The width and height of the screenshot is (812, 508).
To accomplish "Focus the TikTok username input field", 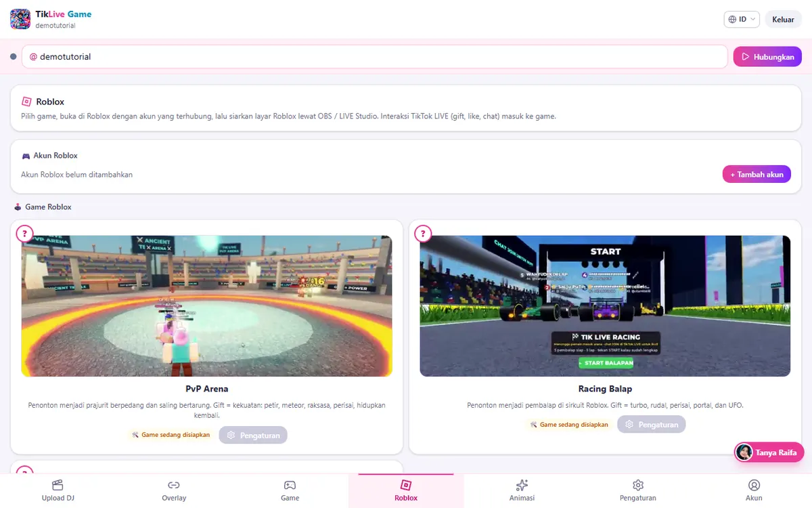I will 375,57.
